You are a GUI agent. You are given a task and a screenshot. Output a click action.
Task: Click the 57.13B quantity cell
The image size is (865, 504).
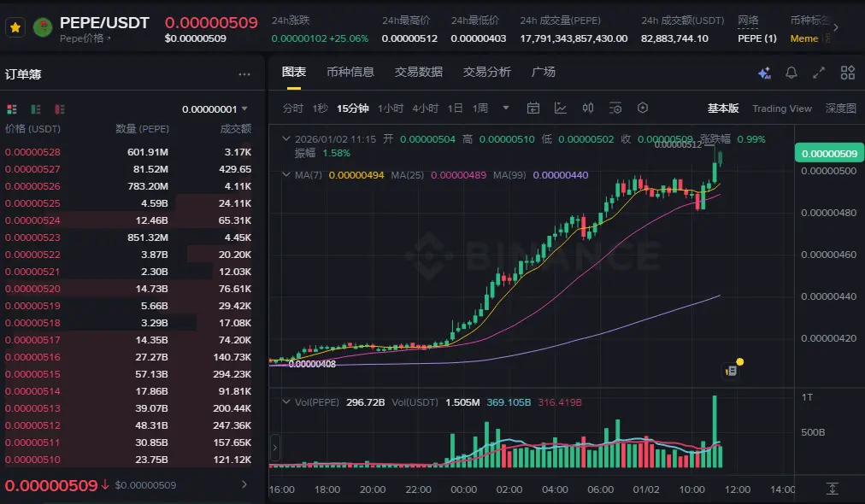[x=151, y=374]
